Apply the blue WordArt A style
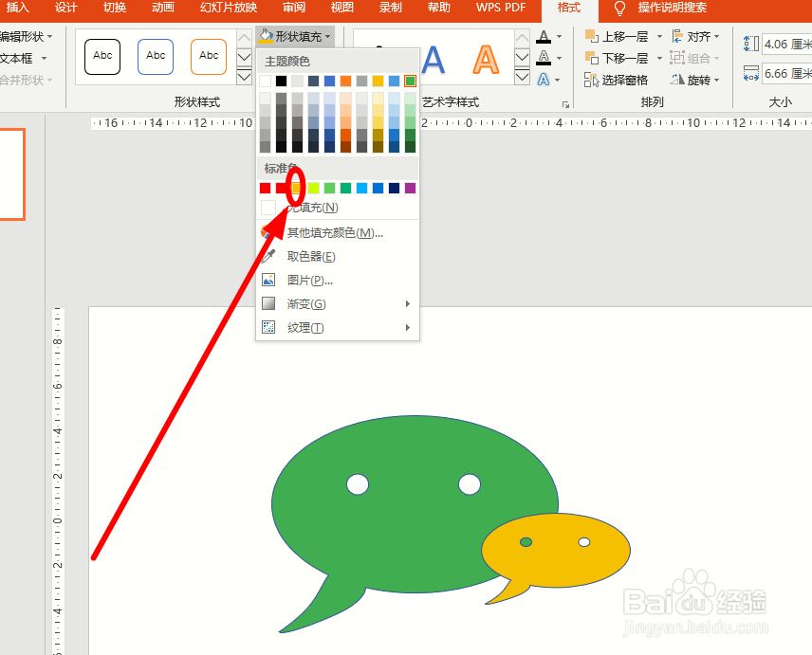Image resolution: width=812 pixels, height=655 pixels. click(x=433, y=60)
